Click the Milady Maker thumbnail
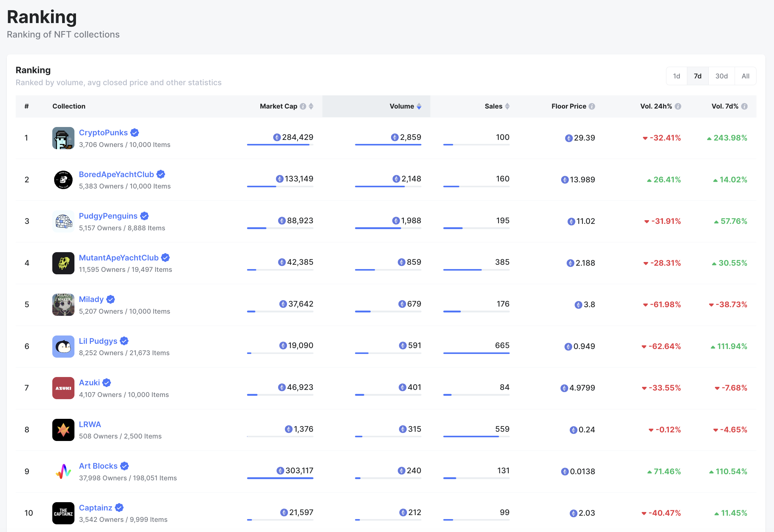Image resolution: width=774 pixels, height=532 pixels. tap(63, 305)
